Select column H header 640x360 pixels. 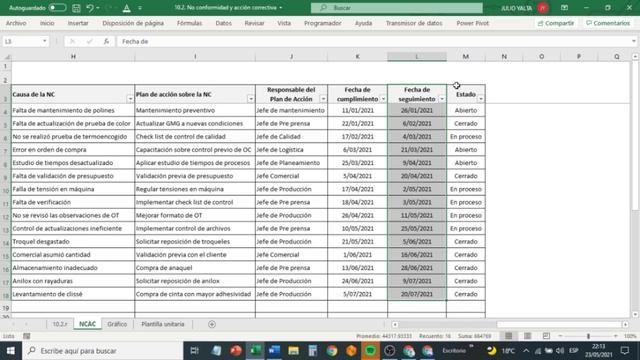point(73,57)
